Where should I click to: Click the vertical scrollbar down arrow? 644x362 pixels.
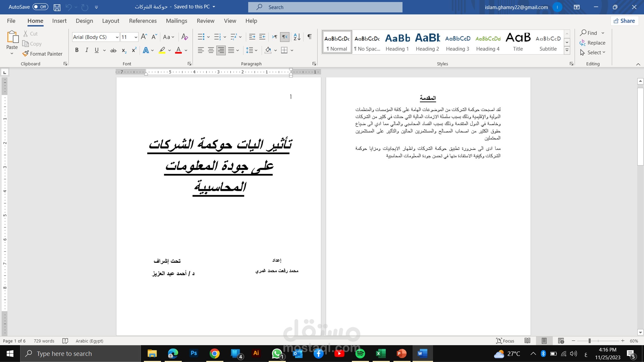point(640,332)
